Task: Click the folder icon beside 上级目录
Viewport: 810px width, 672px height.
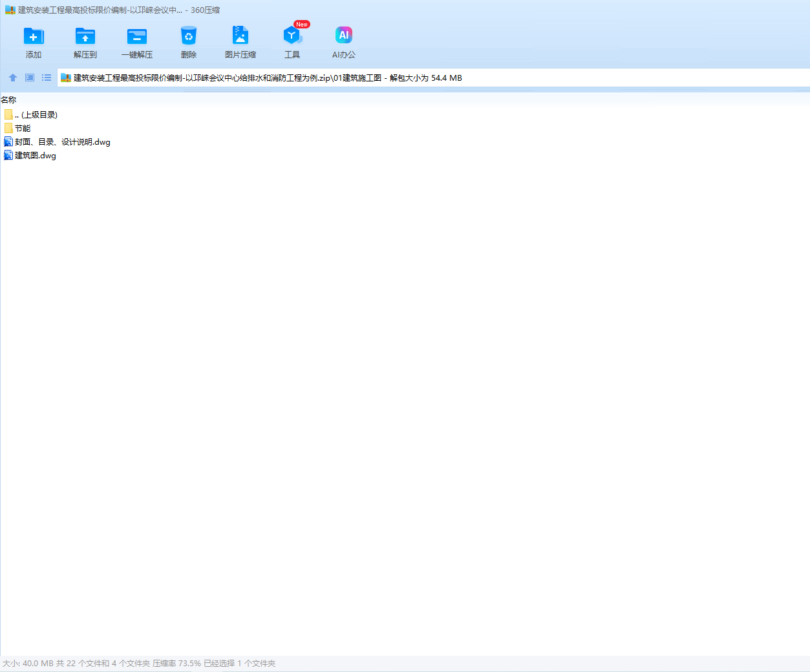Action: pyautogui.click(x=8, y=114)
